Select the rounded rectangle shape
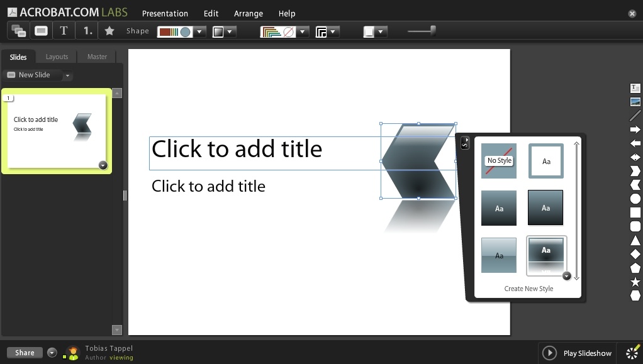The width and height of the screenshot is (643, 364). click(x=635, y=226)
